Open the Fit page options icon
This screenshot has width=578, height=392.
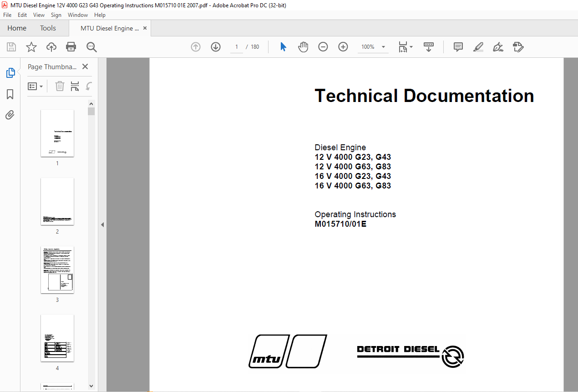(x=405, y=47)
